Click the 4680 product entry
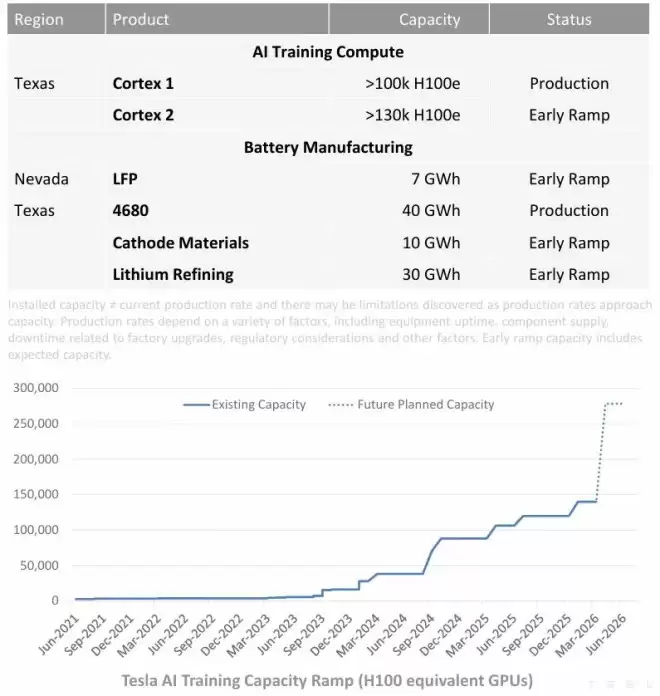Viewport: 660px width, 696px height. [130, 210]
